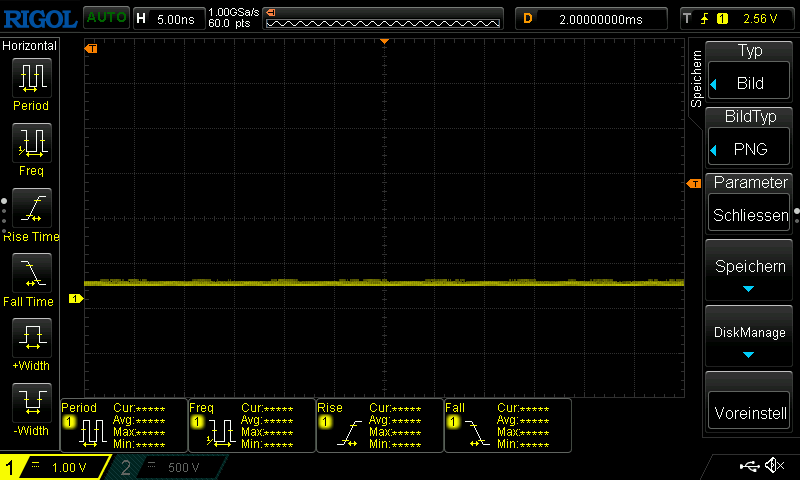The image size is (800, 480).
Task: Click the orange trigger level marker
Action: click(x=693, y=184)
